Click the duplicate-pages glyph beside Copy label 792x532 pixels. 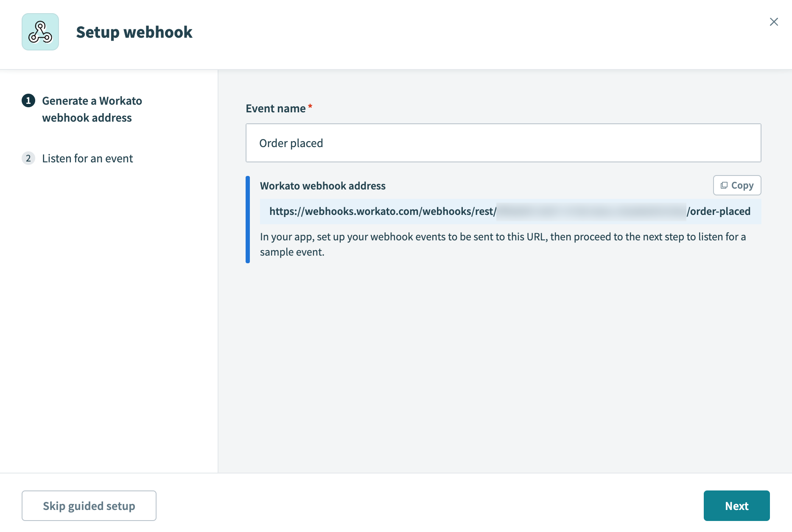tap(725, 185)
